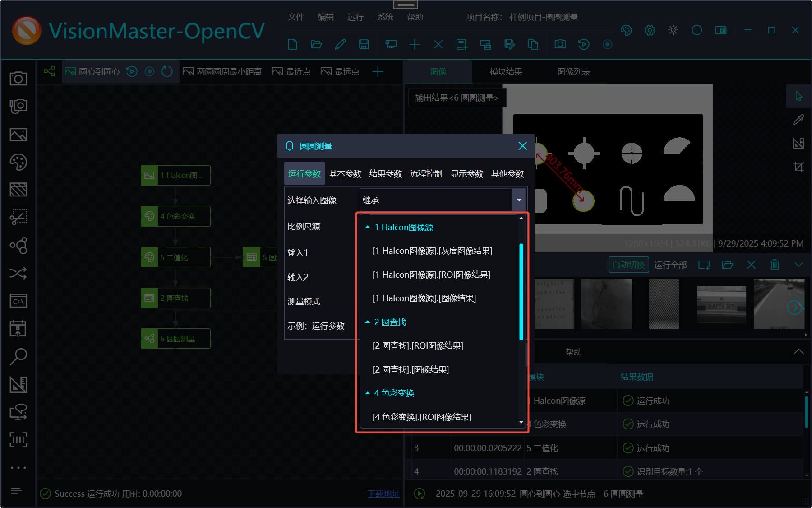The image size is (812, 508).
Task: Add new flow tab with plus
Action: [378, 71]
